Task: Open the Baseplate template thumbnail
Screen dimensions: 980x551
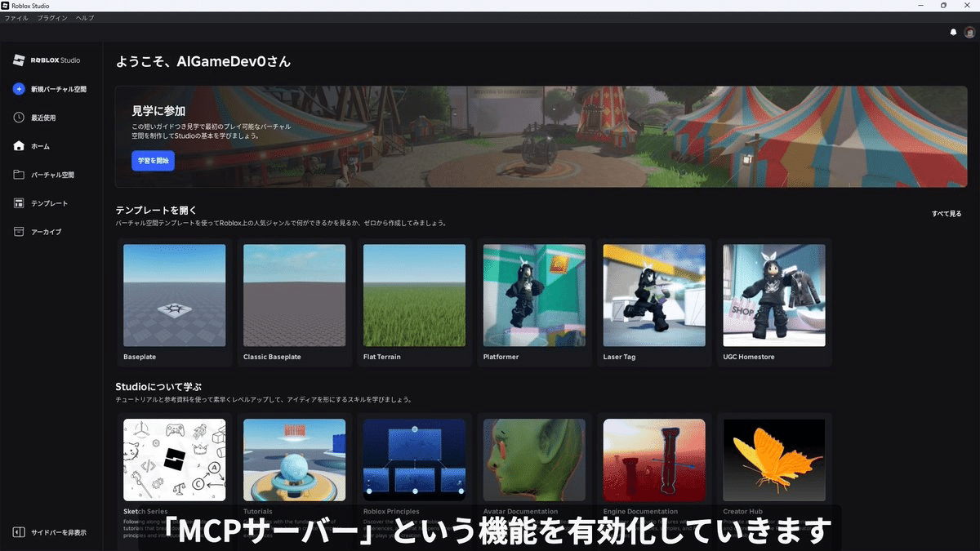Action: (x=175, y=295)
